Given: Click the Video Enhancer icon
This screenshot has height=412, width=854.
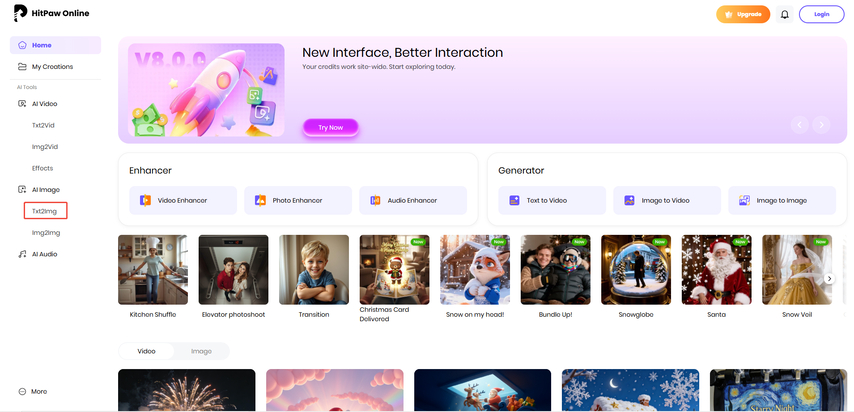Looking at the screenshot, I should click(x=145, y=200).
